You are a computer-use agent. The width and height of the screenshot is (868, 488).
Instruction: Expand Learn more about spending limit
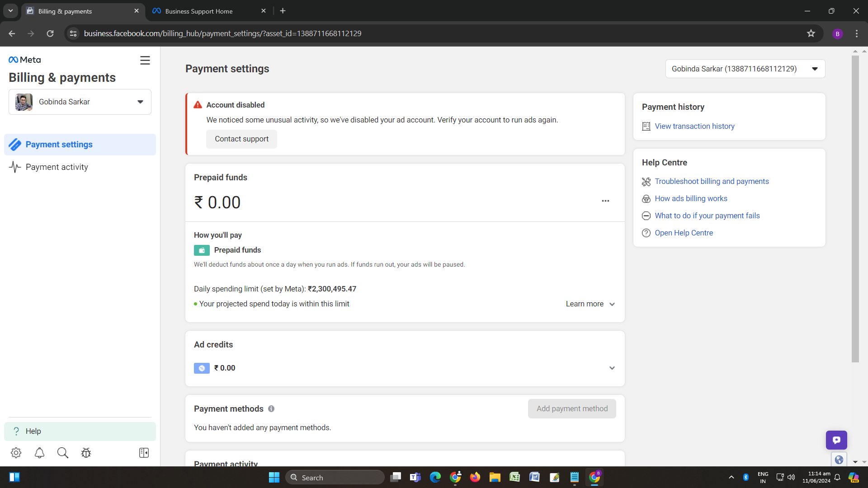point(590,304)
